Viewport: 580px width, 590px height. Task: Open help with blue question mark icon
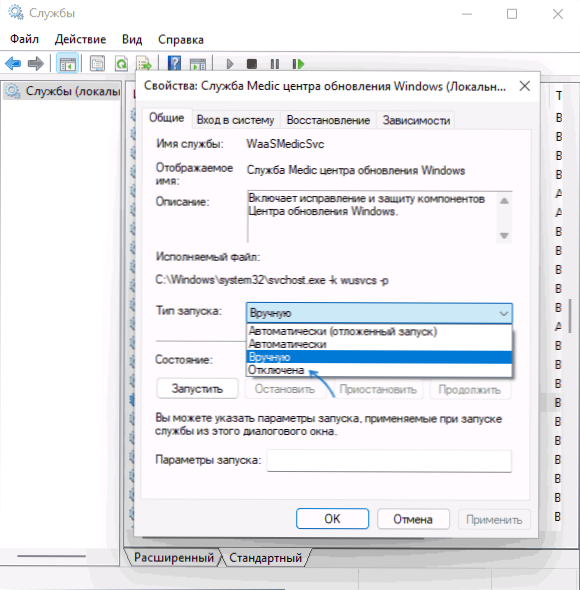tap(174, 63)
